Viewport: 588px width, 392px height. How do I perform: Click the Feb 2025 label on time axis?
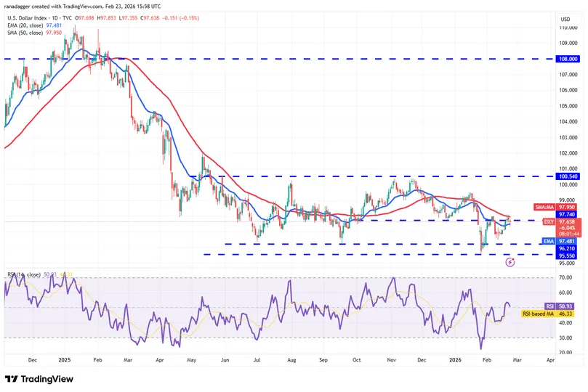pyautogui.click(x=97, y=360)
